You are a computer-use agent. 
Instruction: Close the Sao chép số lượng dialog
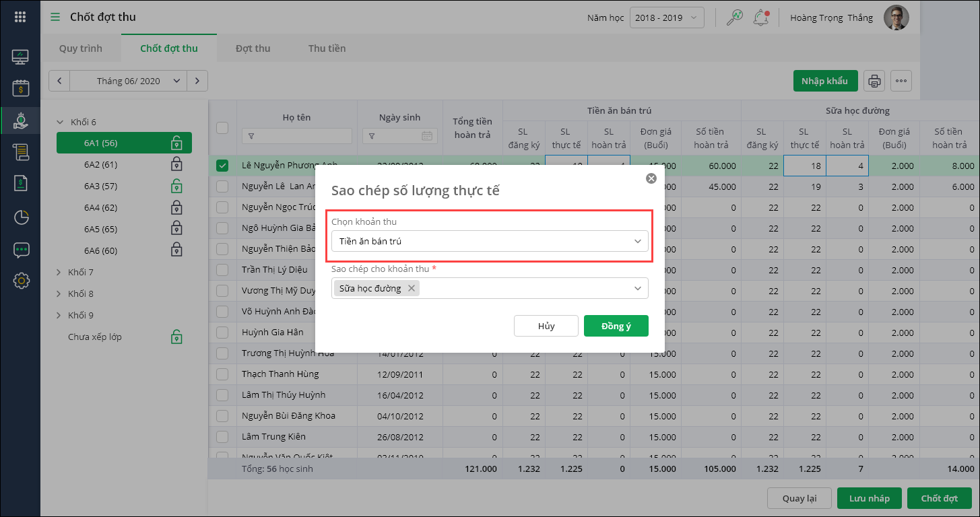pyautogui.click(x=651, y=178)
